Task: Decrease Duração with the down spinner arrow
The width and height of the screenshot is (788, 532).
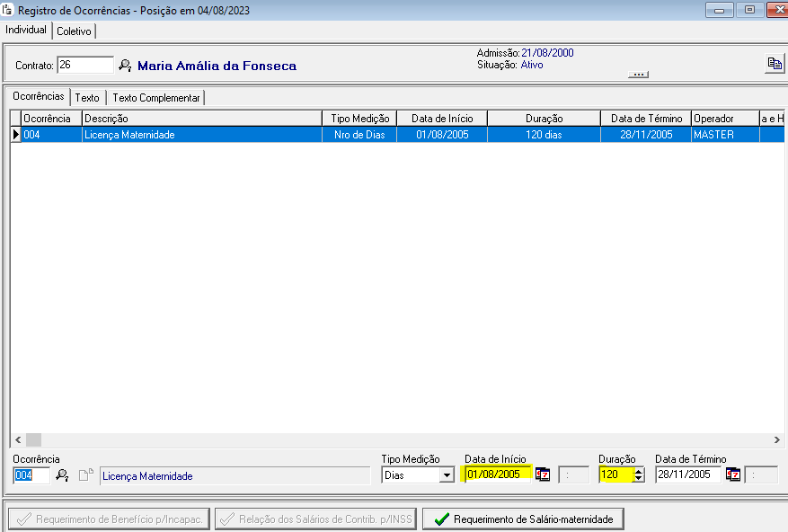Action: (x=638, y=479)
